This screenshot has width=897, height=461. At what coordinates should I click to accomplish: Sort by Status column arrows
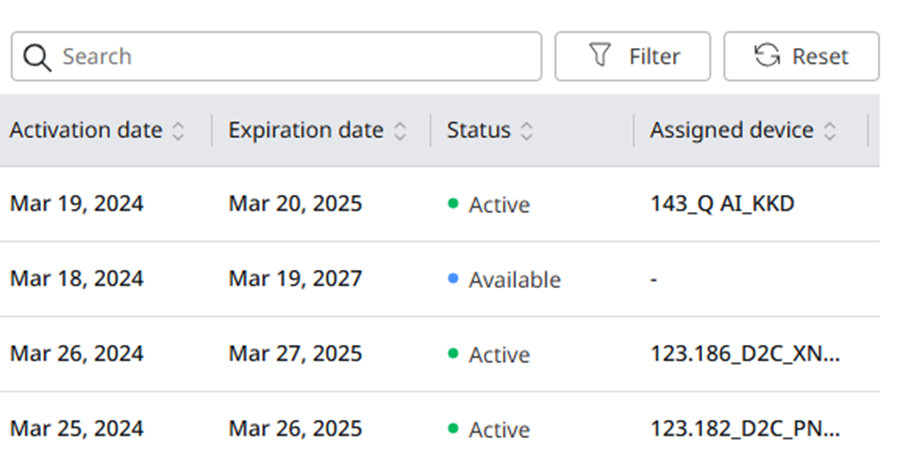(526, 131)
